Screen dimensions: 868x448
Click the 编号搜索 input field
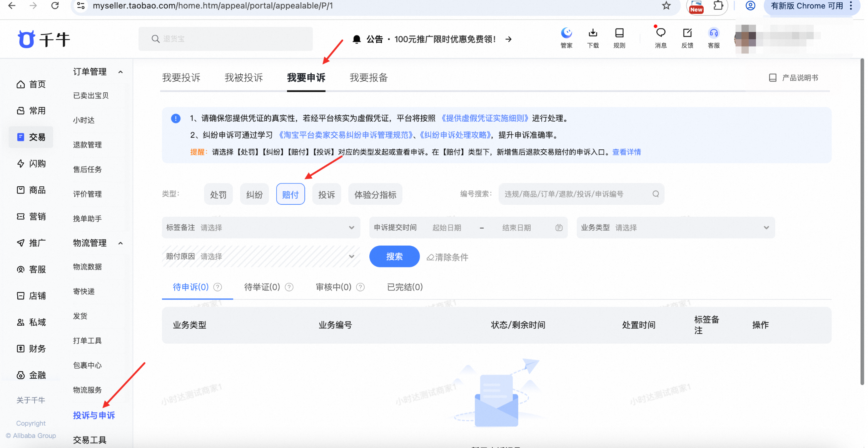(x=581, y=194)
